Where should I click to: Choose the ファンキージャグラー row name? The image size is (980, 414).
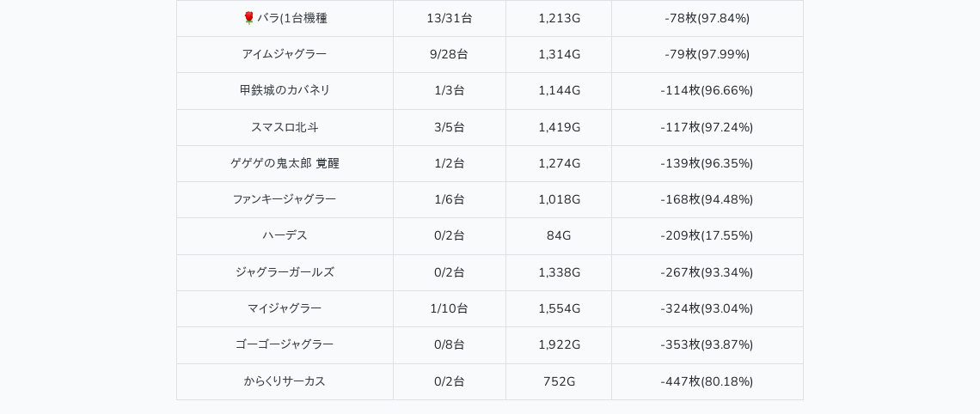click(x=285, y=199)
